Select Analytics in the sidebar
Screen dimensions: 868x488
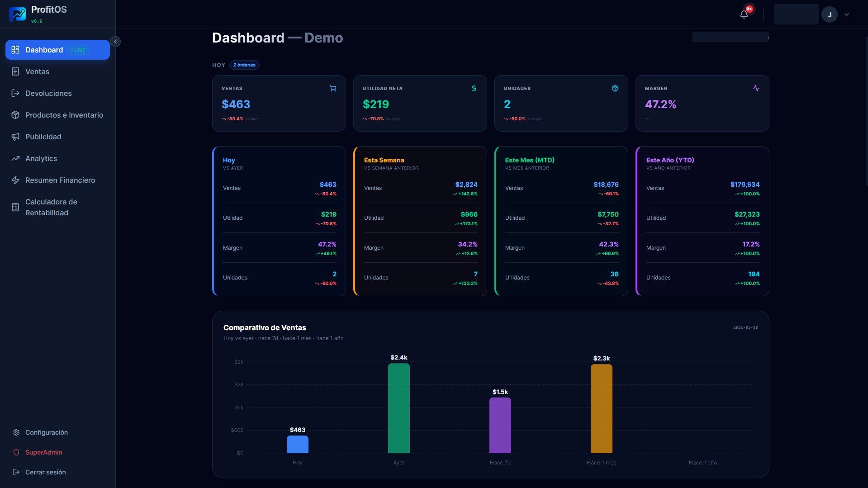click(x=57, y=158)
